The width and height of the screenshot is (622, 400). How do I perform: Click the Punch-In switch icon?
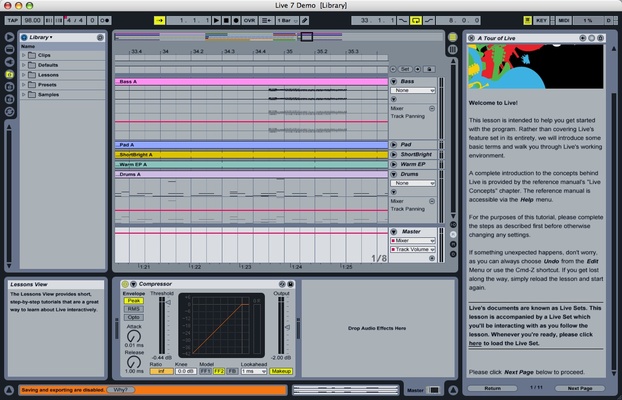click(403, 20)
